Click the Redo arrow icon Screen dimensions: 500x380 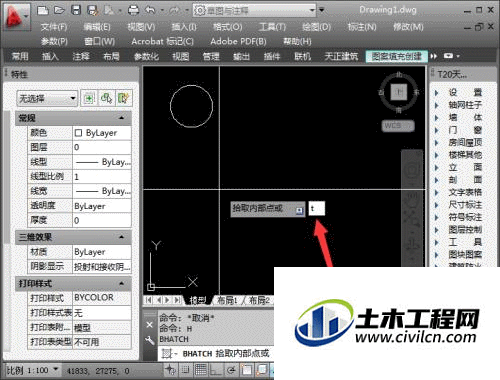click(174, 10)
